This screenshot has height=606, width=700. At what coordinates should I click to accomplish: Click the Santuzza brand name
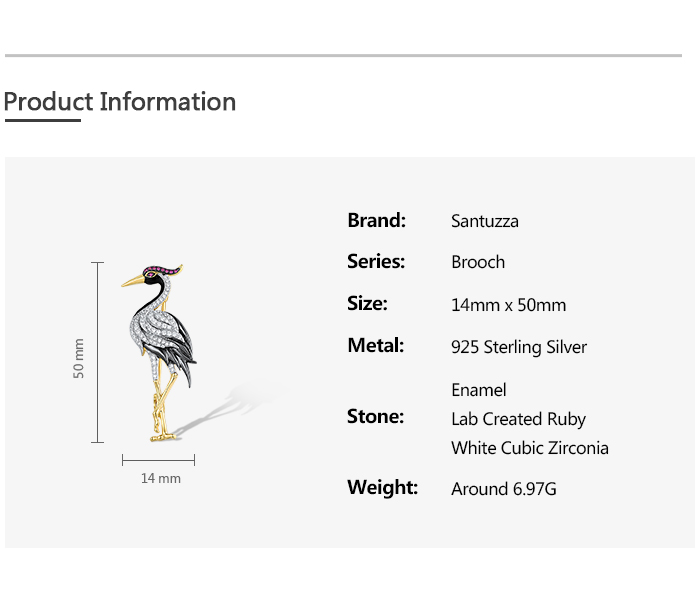pyautogui.click(x=485, y=221)
